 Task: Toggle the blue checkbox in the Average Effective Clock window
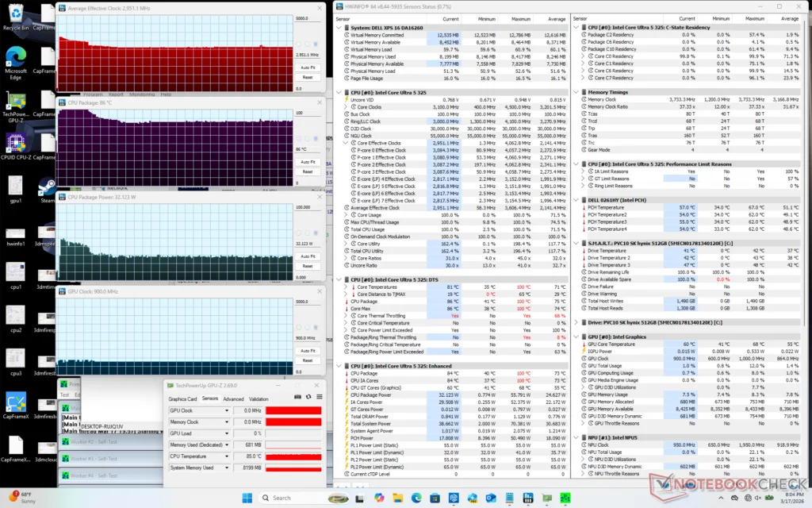[315, 44]
